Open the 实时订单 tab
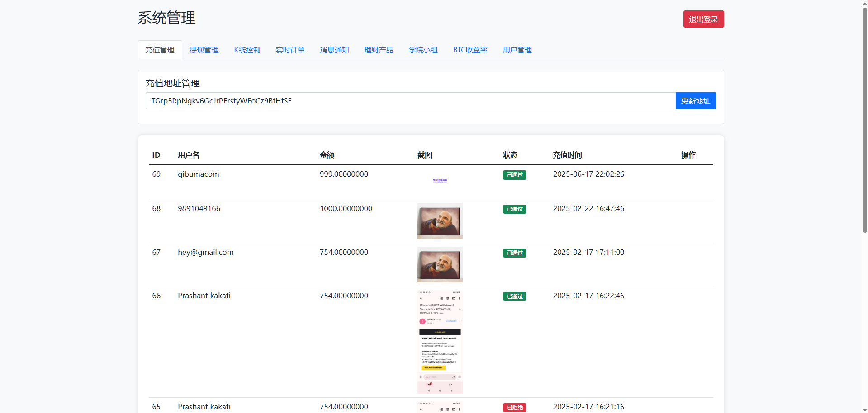This screenshot has width=868, height=413. click(290, 50)
